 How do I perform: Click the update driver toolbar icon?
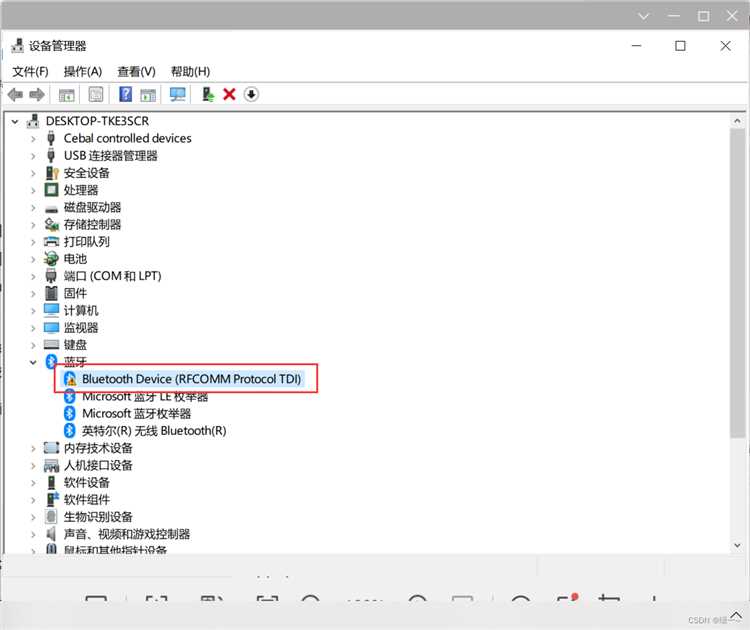[x=208, y=94]
